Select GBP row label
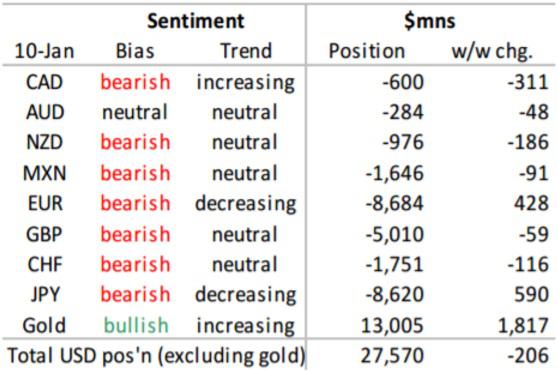The image size is (558, 371). [44, 234]
